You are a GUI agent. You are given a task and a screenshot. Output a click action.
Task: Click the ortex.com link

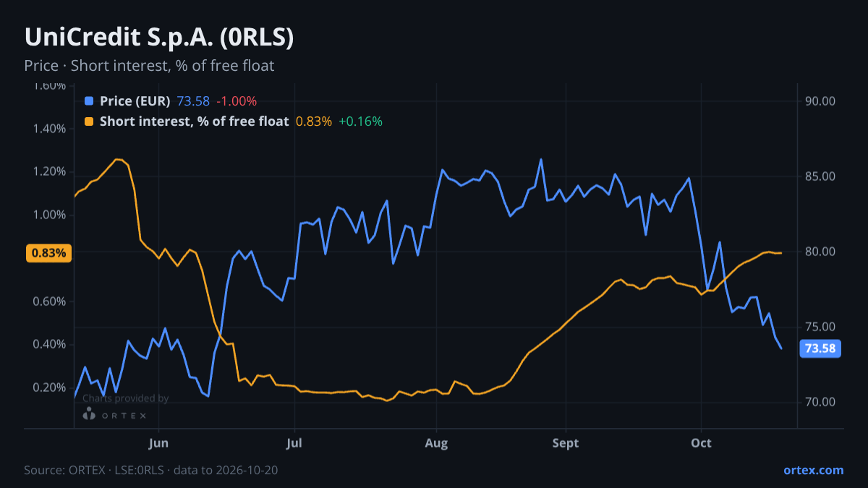coord(813,470)
